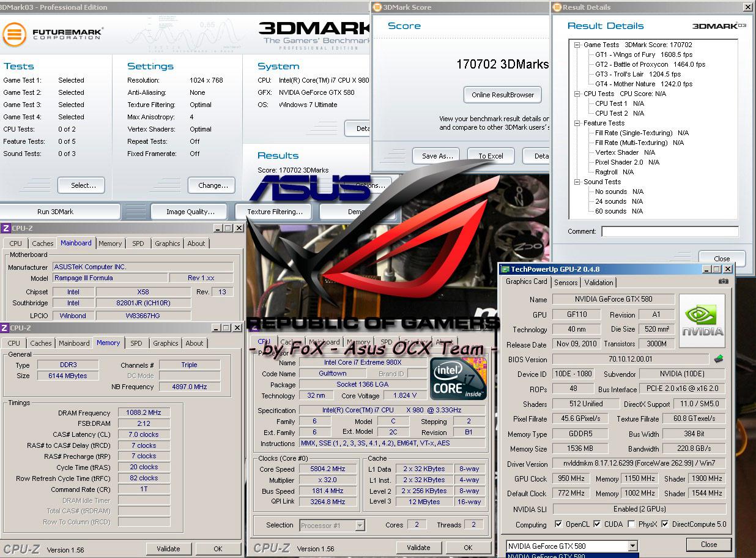Screen dimensions: 756x558
Task: Click the GPU-Z camera screenshot icon
Action: (x=724, y=281)
